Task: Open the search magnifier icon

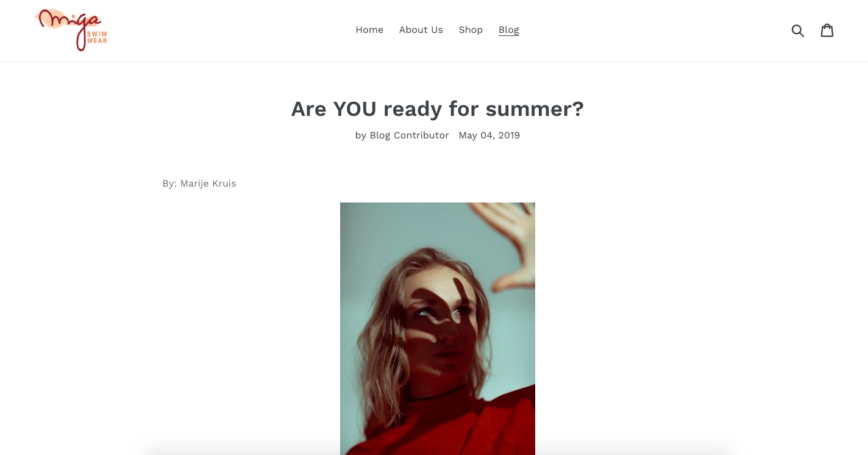Action: 797,30
